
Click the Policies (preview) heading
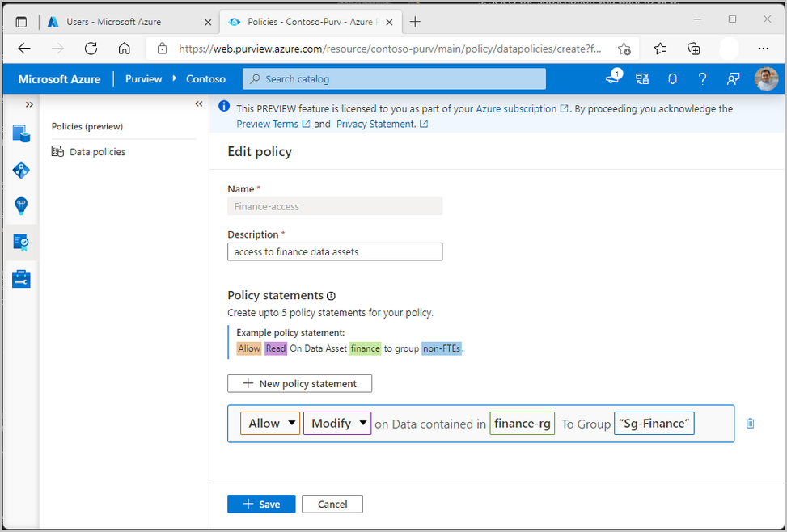point(87,126)
